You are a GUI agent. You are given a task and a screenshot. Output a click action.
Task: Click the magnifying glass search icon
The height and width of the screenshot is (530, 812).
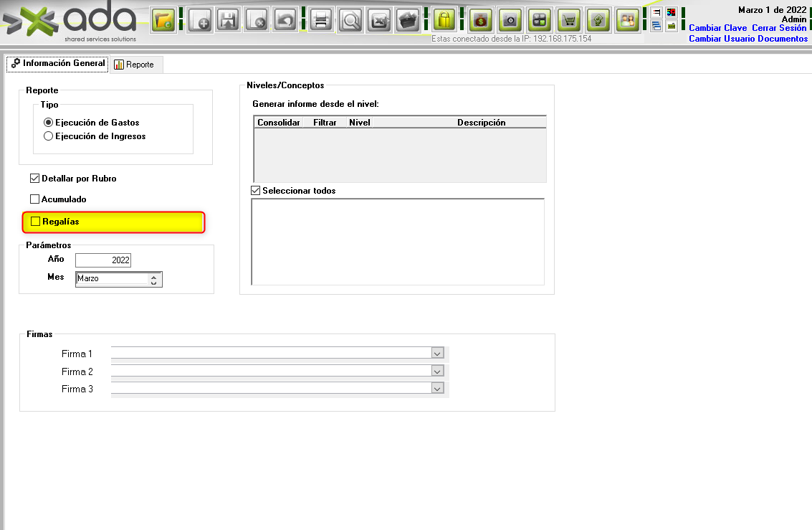(350, 20)
